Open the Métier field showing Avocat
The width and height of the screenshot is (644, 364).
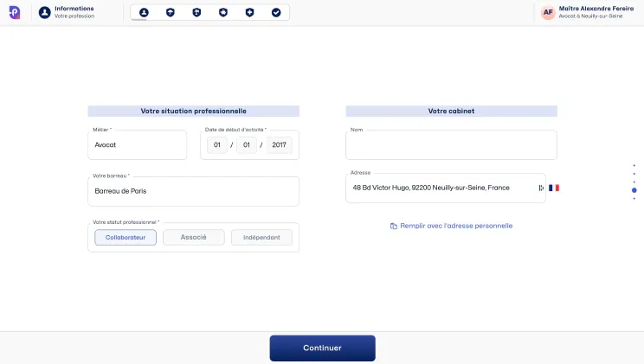pos(137,145)
